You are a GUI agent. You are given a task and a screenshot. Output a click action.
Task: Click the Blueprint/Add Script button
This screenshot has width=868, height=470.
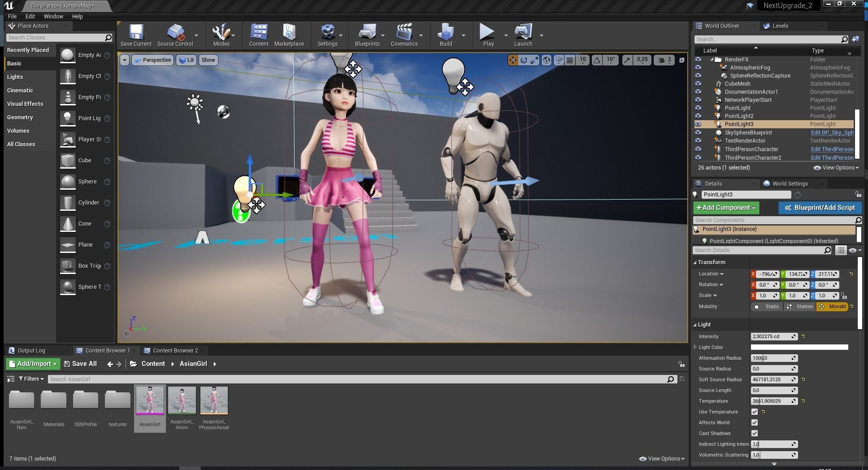pos(820,208)
